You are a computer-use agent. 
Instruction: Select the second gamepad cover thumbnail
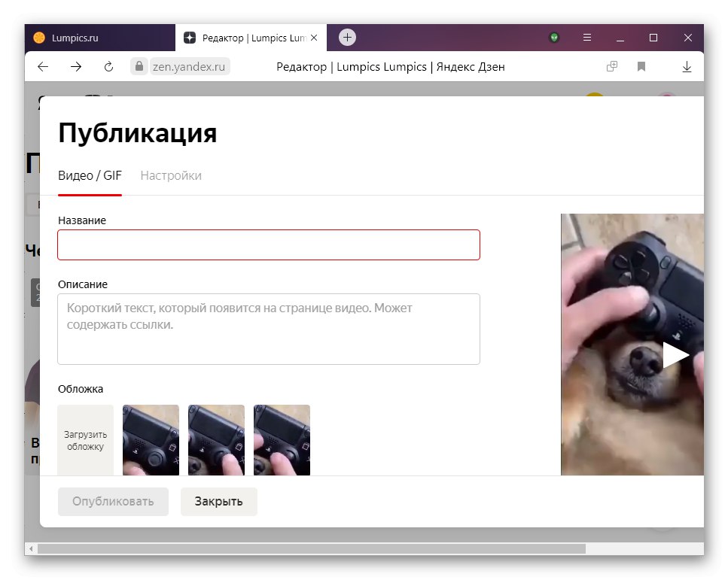click(x=216, y=439)
